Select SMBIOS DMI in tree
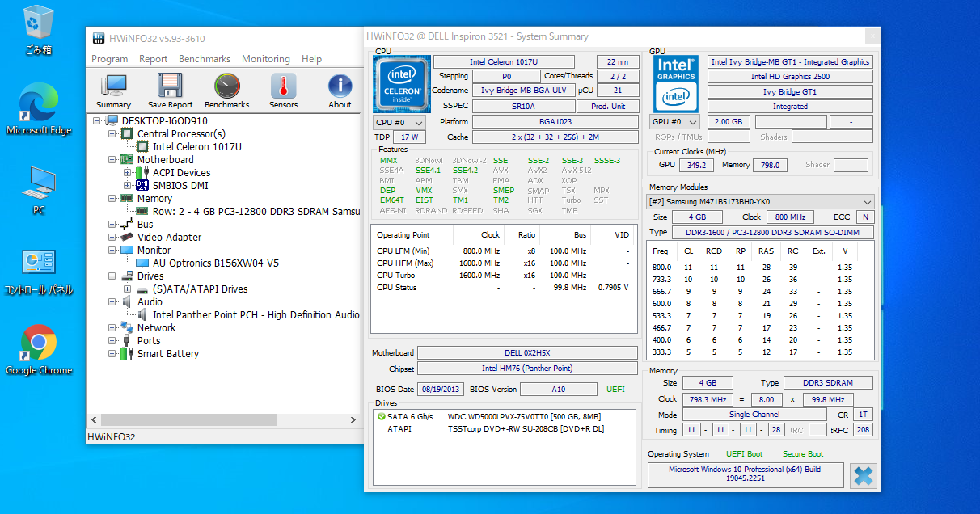980x514 pixels. pyautogui.click(x=180, y=186)
